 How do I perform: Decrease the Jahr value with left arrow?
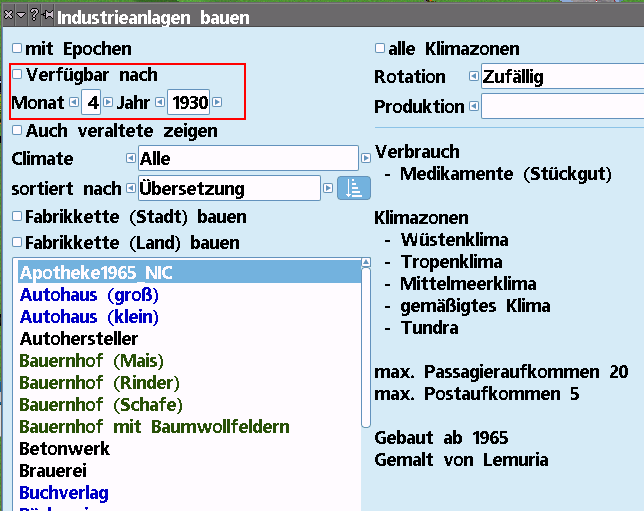[x=159, y=103]
